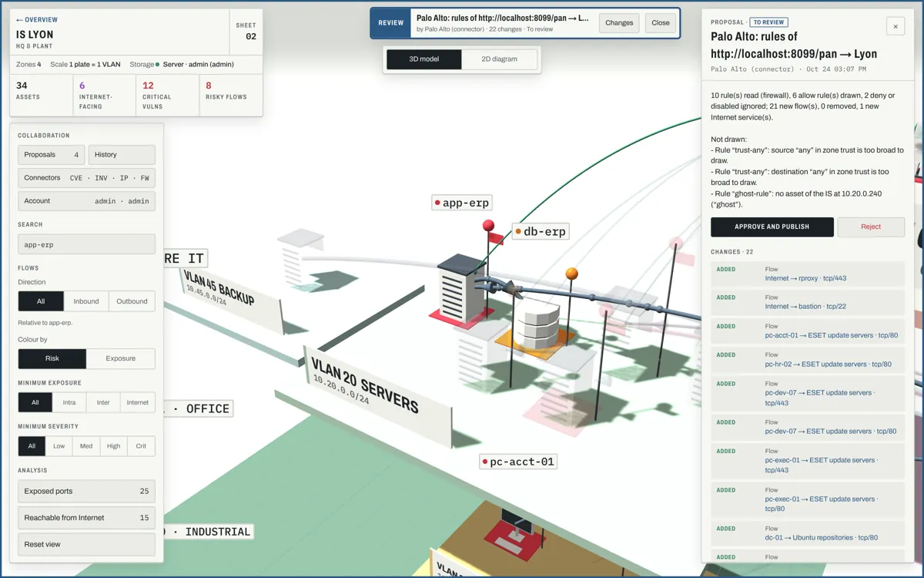Approve and publish the proposal

click(x=772, y=227)
